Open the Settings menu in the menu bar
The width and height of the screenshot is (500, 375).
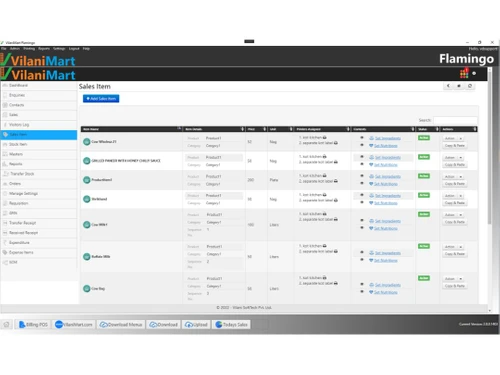click(59, 49)
